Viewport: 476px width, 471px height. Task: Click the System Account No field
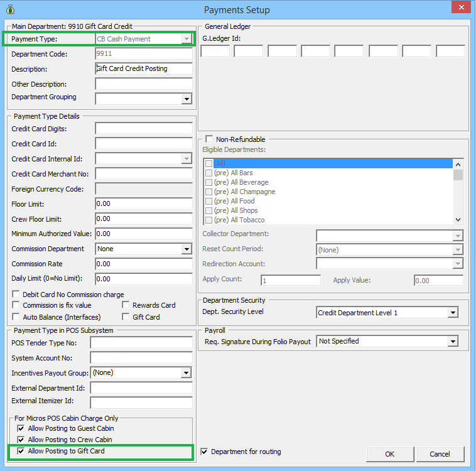pyautogui.click(x=141, y=358)
